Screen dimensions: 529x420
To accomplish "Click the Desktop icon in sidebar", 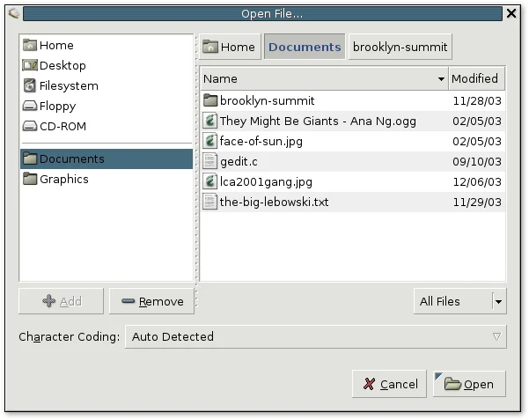I will pyautogui.click(x=30, y=65).
